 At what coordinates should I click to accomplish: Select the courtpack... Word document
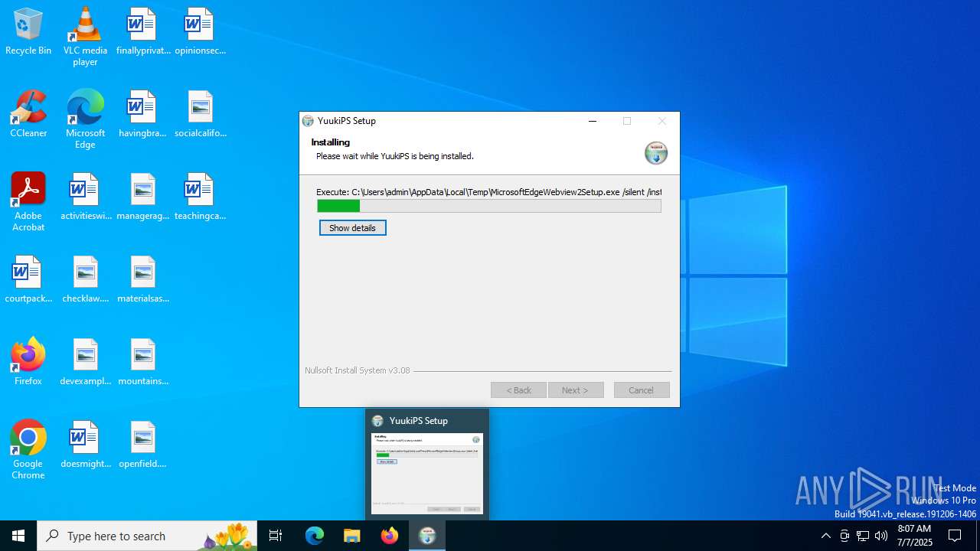click(x=28, y=280)
